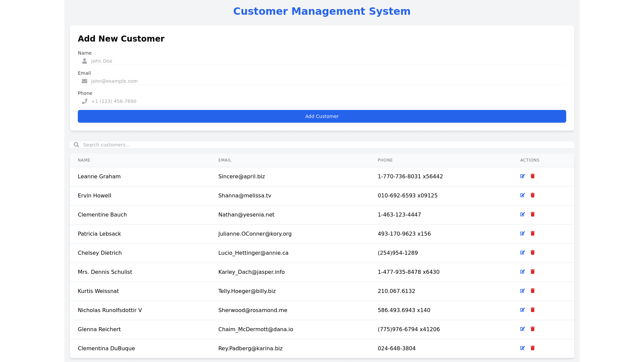644x362 pixels.
Task: Edit Clementine Bauch's entry
Action: 522,215
